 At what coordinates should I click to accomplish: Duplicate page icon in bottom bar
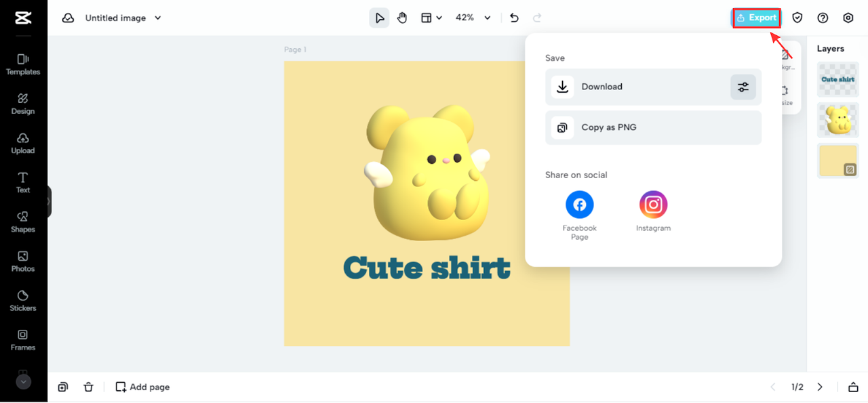coord(63,387)
